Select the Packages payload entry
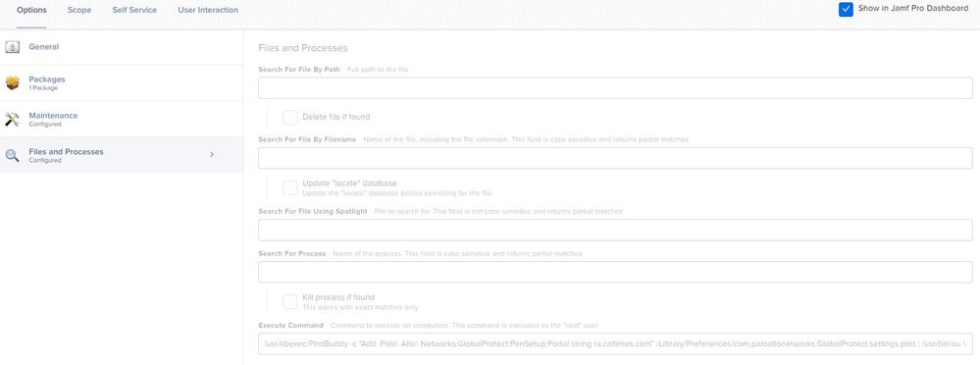The height and width of the screenshot is (365, 980). [x=122, y=83]
